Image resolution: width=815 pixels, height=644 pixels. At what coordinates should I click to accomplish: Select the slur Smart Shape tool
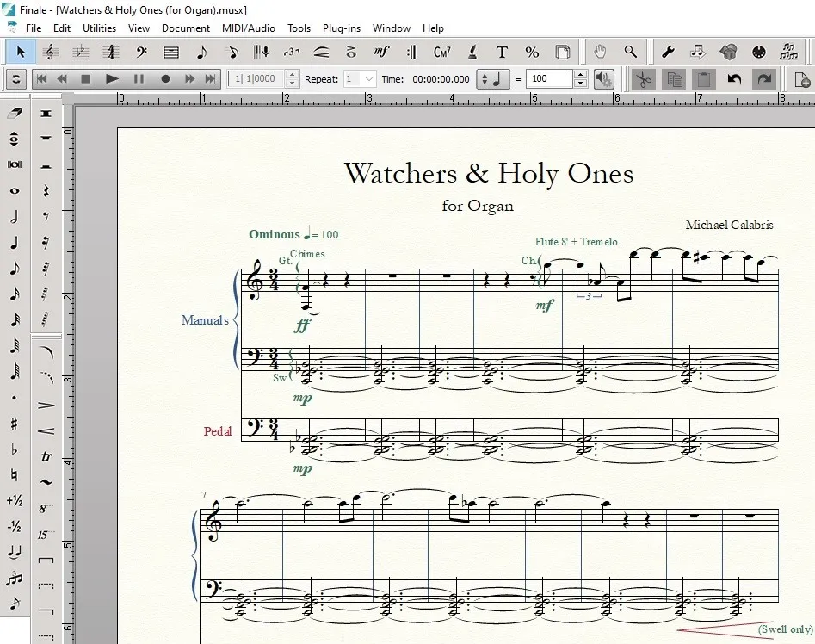tap(46, 353)
